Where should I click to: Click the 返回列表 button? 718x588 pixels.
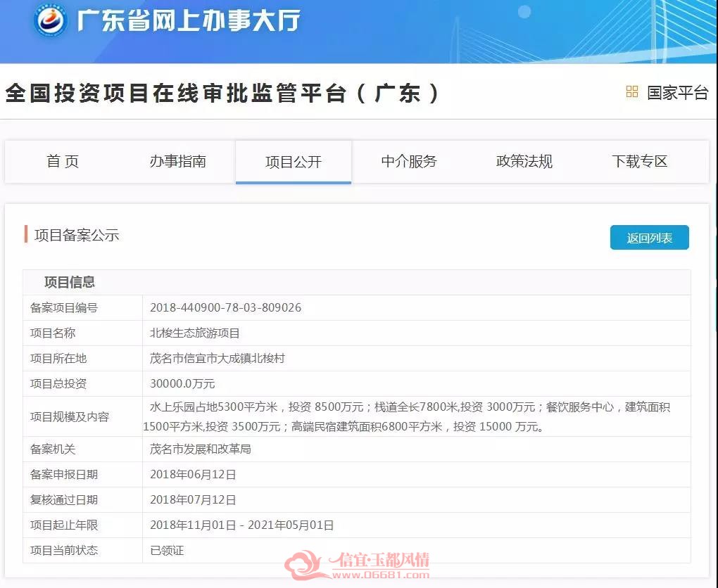(649, 238)
